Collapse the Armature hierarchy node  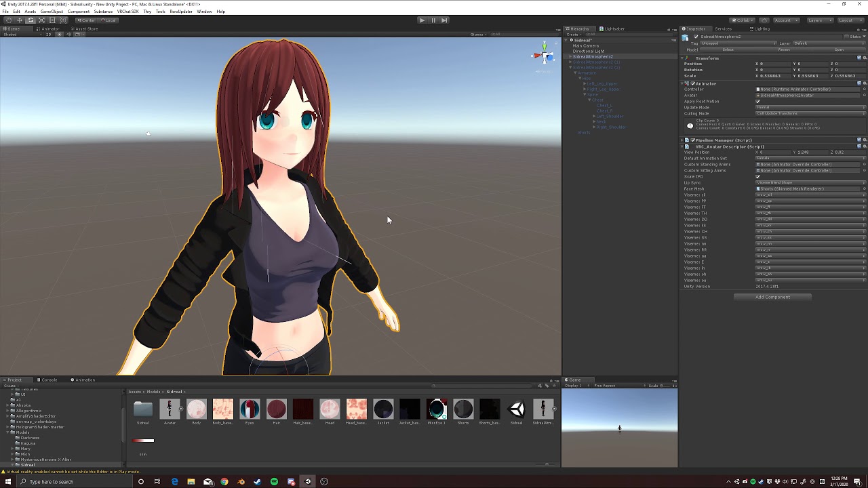(575, 73)
